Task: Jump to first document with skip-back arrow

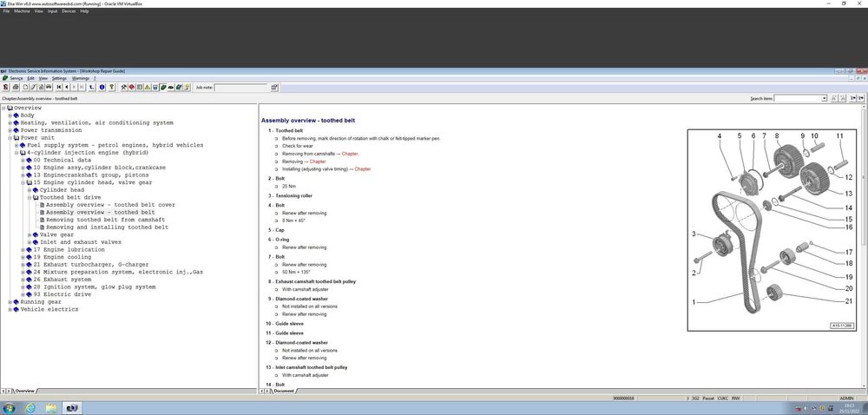Action: (x=59, y=88)
